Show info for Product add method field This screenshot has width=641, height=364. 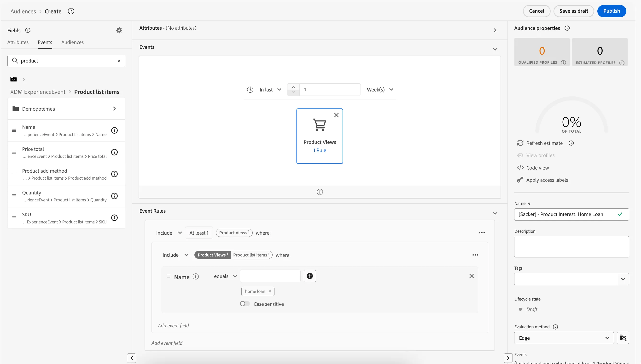coord(114,174)
